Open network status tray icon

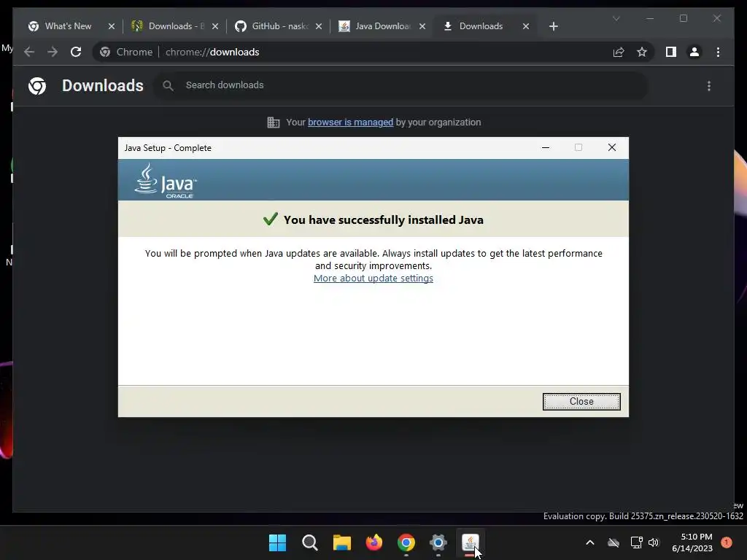click(x=636, y=542)
